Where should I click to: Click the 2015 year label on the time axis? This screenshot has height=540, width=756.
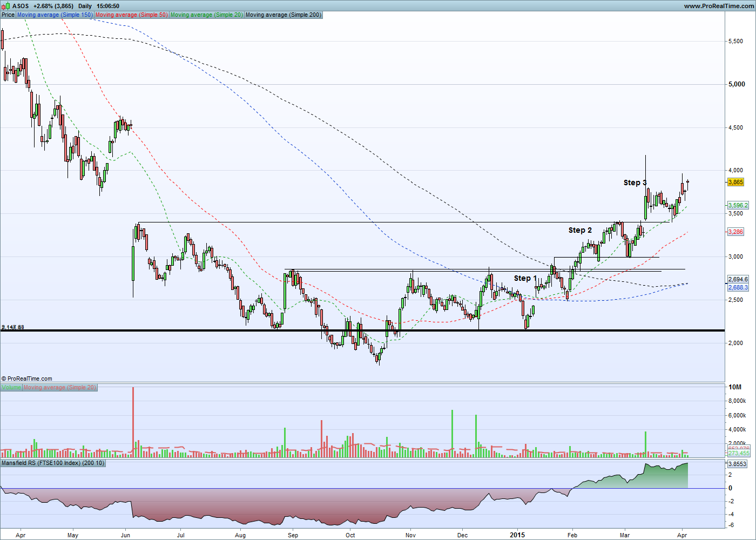point(517,536)
